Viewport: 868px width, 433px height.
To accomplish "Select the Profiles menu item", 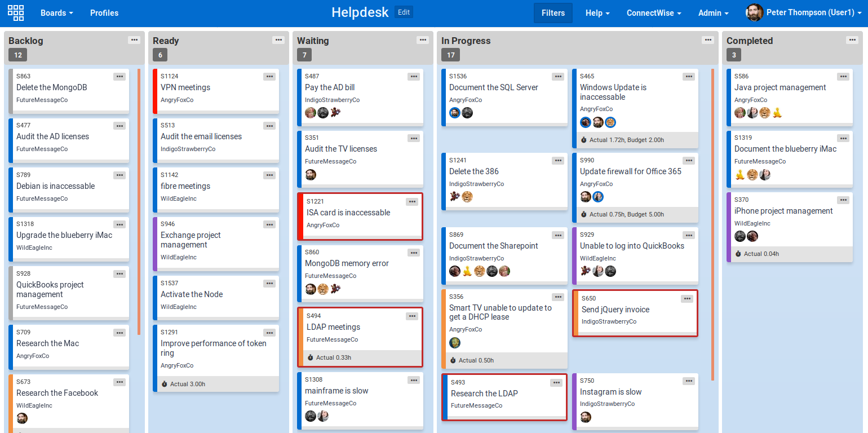I will click(104, 12).
